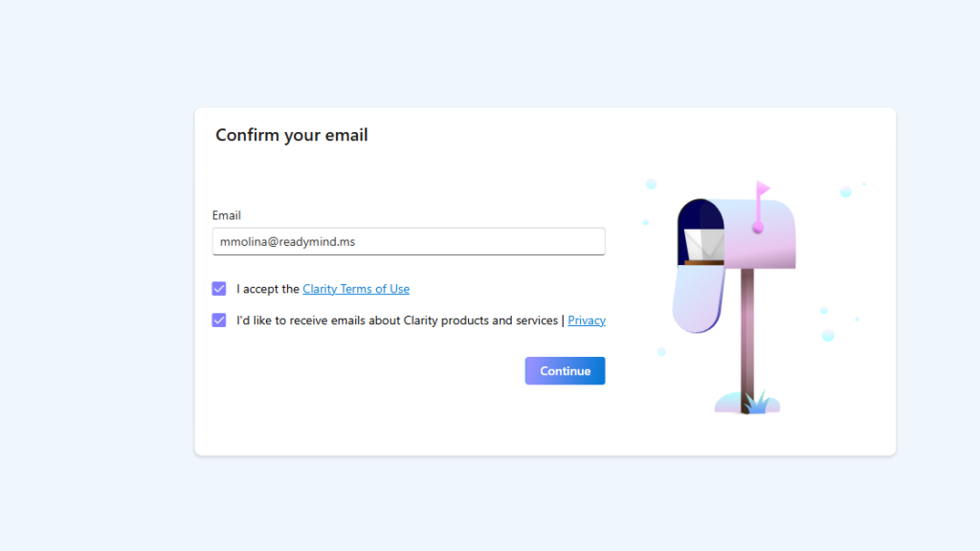The width and height of the screenshot is (980, 551).
Task: Click the pink round knob below the flag
Action: tap(758, 229)
